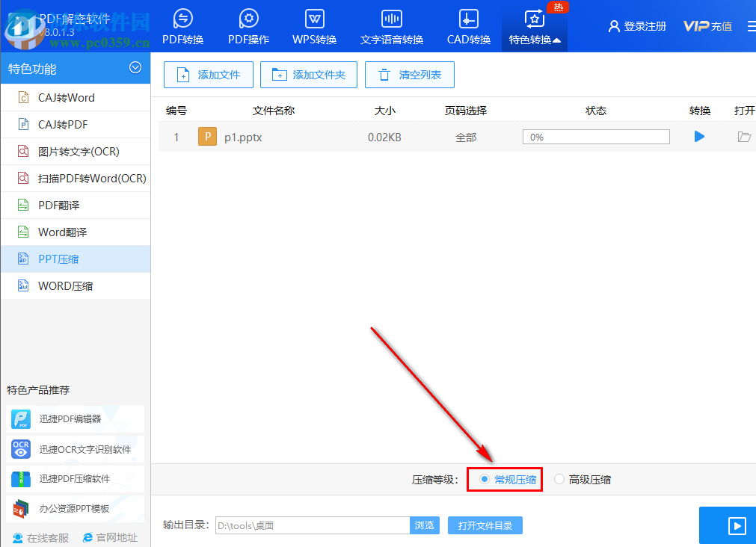Switch to the PDF操作 tab

[x=248, y=26]
